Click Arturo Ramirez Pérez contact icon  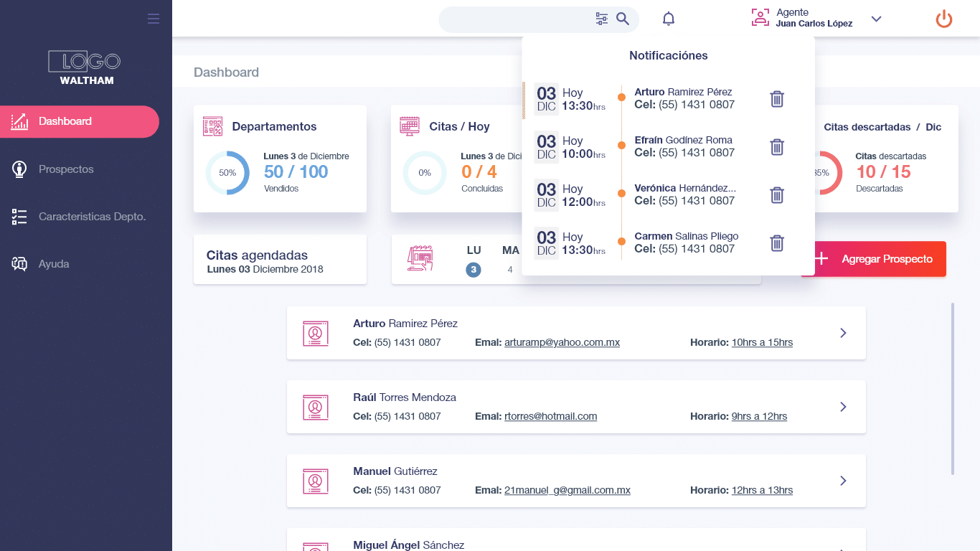[315, 333]
